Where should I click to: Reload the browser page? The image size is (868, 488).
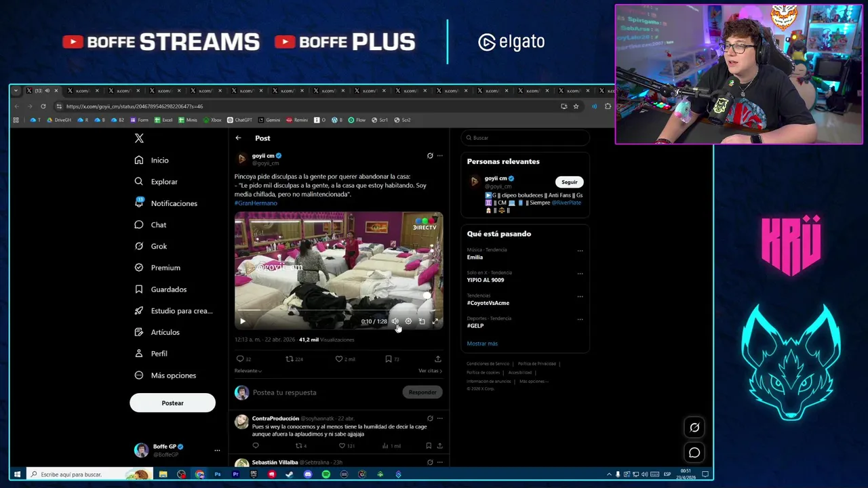43,106
